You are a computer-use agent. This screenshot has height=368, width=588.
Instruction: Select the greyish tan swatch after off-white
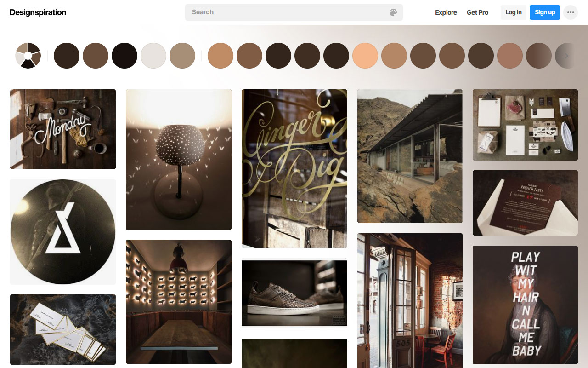[182, 56]
